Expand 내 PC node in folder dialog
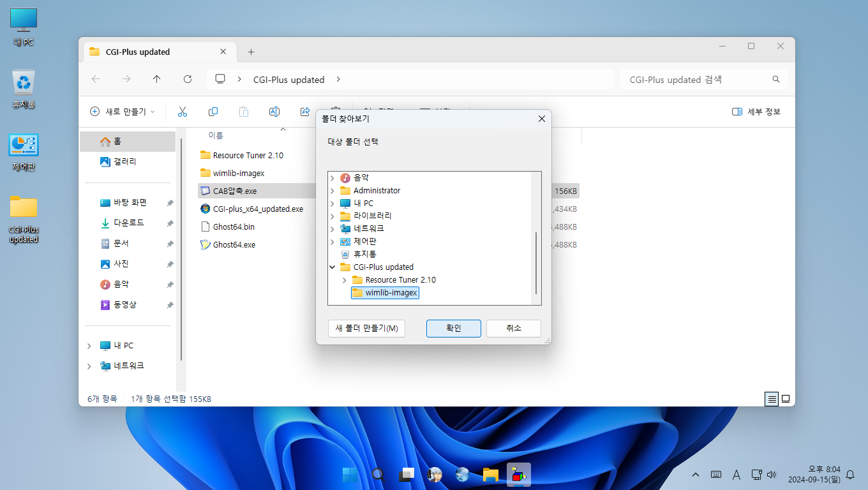Image resolution: width=868 pixels, height=490 pixels. [333, 204]
